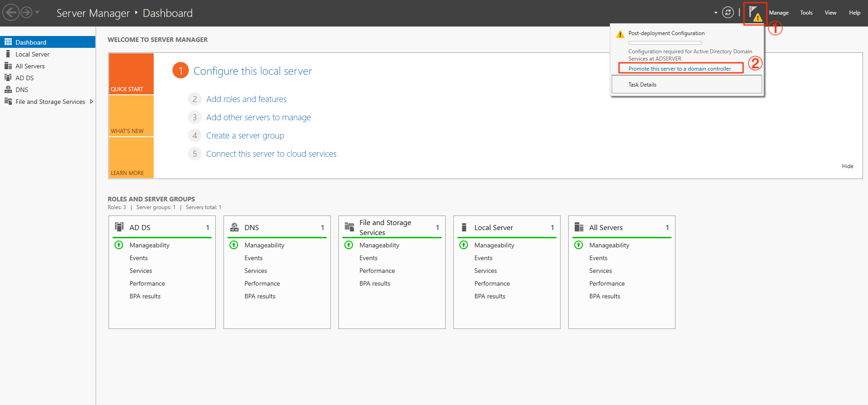Open the LEARN MORE tile

(x=131, y=158)
